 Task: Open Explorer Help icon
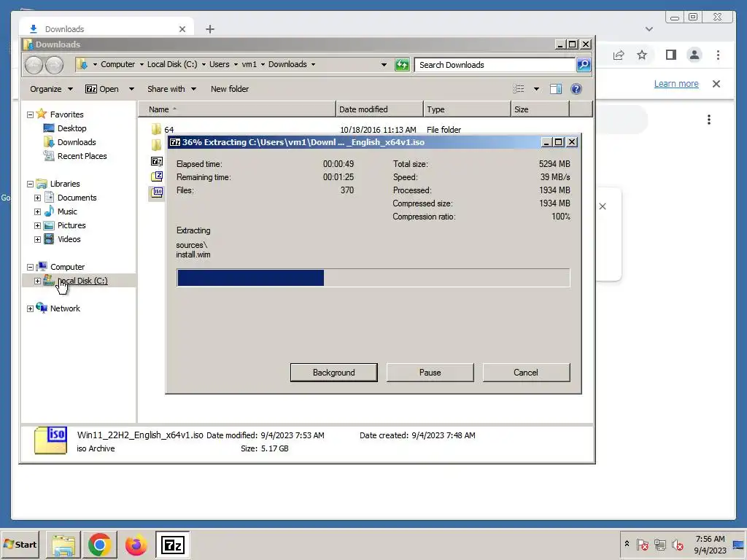click(576, 89)
